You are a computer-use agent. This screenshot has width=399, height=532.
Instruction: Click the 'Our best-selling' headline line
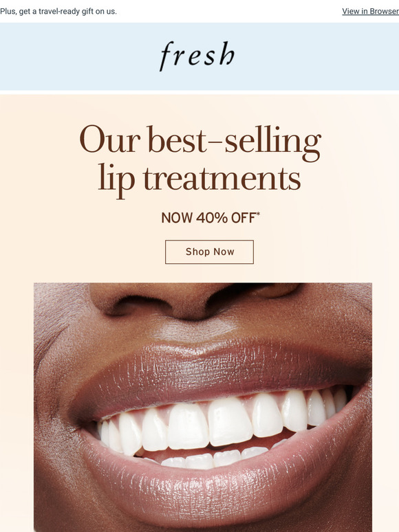click(x=200, y=141)
